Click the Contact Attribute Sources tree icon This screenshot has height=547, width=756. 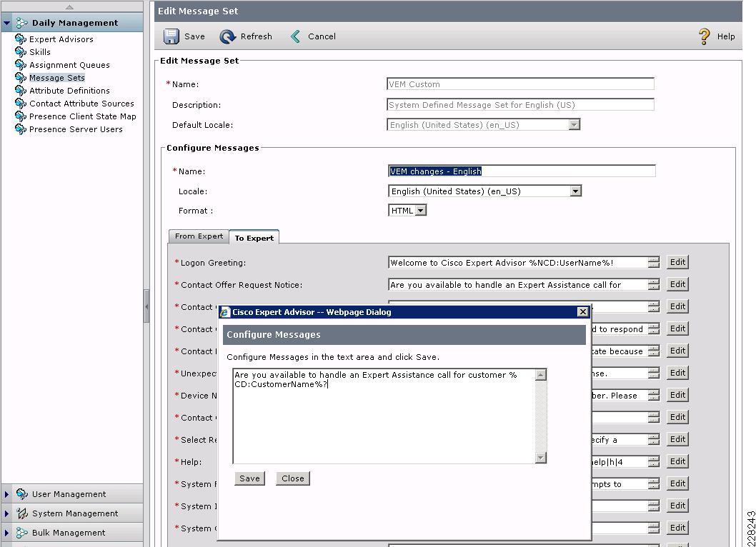coord(21,103)
